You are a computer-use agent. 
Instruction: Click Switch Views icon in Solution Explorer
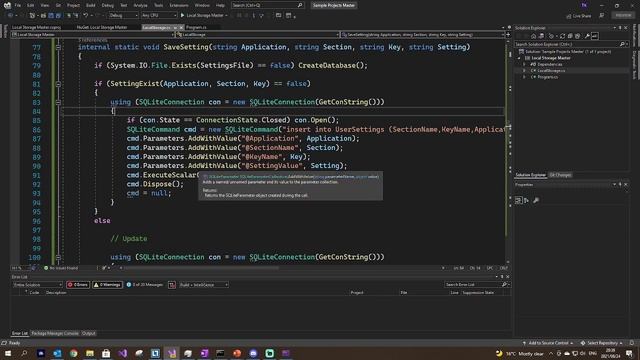[x=541, y=36]
